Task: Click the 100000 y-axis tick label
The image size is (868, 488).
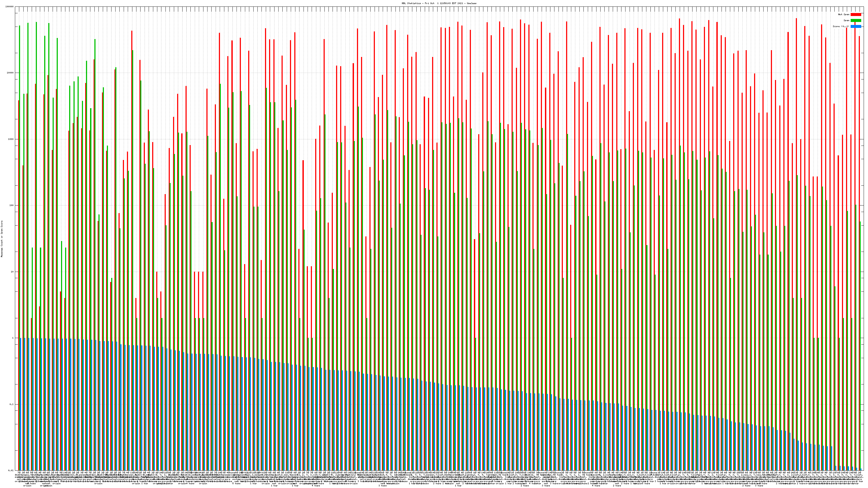Action: click(x=10, y=7)
